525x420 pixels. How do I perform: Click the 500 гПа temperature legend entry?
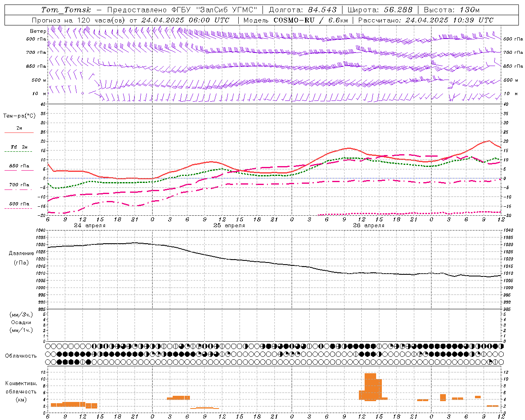click(19, 203)
